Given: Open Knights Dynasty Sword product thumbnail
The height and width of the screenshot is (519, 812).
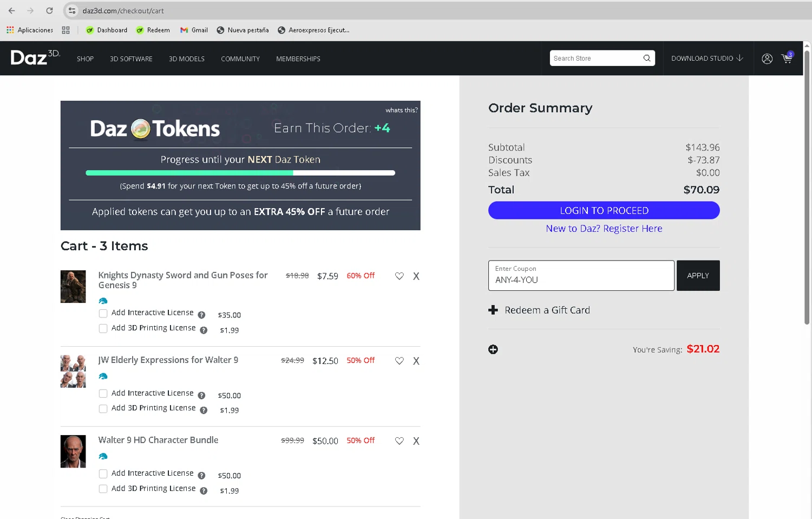Looking at the screenshot, I should pyautogui.click(x=73, y=287).
